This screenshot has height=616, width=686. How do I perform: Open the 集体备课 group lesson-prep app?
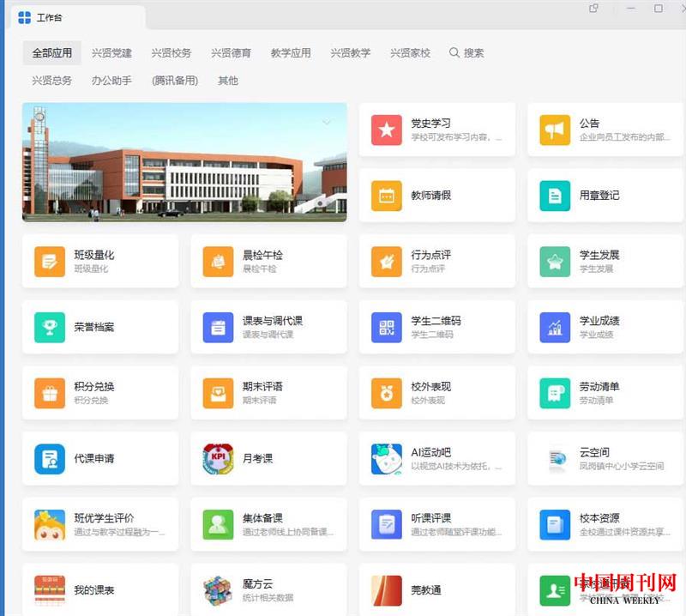point(268,524)
